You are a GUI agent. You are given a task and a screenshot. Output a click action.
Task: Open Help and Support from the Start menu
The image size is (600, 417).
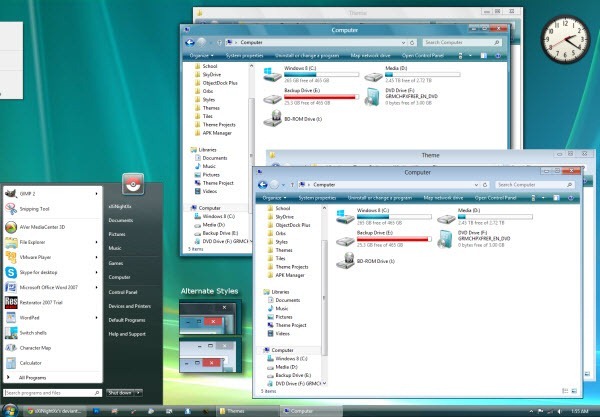pyautogui.click(x=127, y=334)
